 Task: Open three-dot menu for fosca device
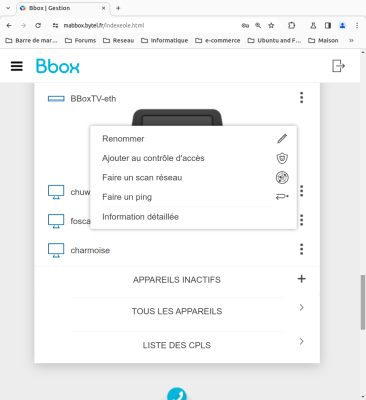tap(301, 220)
